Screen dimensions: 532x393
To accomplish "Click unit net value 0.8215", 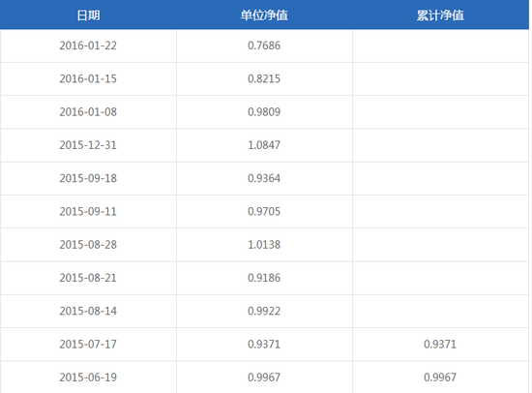I will click(264, 78).
